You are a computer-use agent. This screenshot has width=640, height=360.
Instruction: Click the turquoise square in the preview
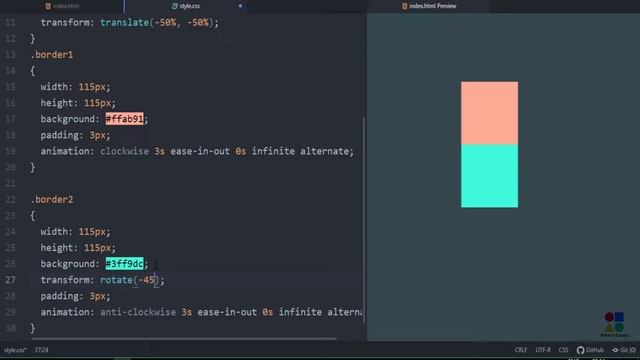[489, 176]
